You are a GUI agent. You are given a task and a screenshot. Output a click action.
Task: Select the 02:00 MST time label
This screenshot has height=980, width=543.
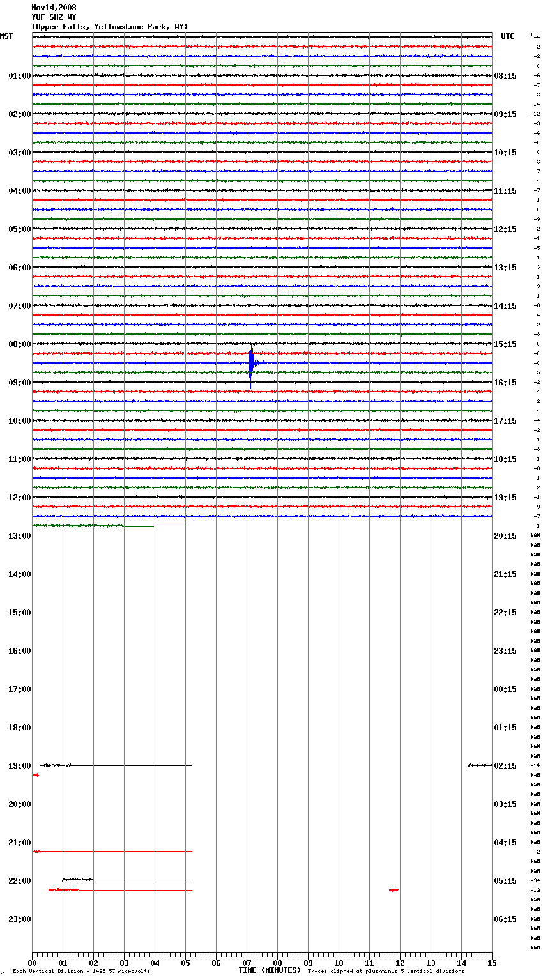tap(20, 114)
